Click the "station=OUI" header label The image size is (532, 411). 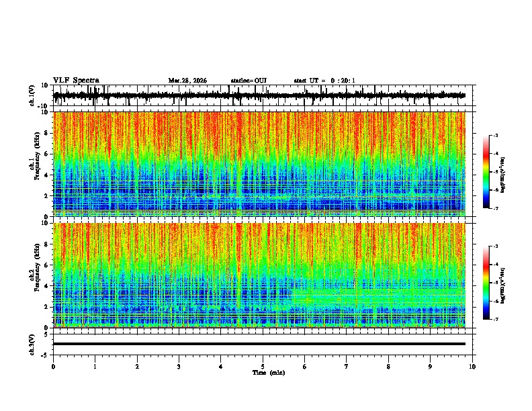(x=249, y=81)
